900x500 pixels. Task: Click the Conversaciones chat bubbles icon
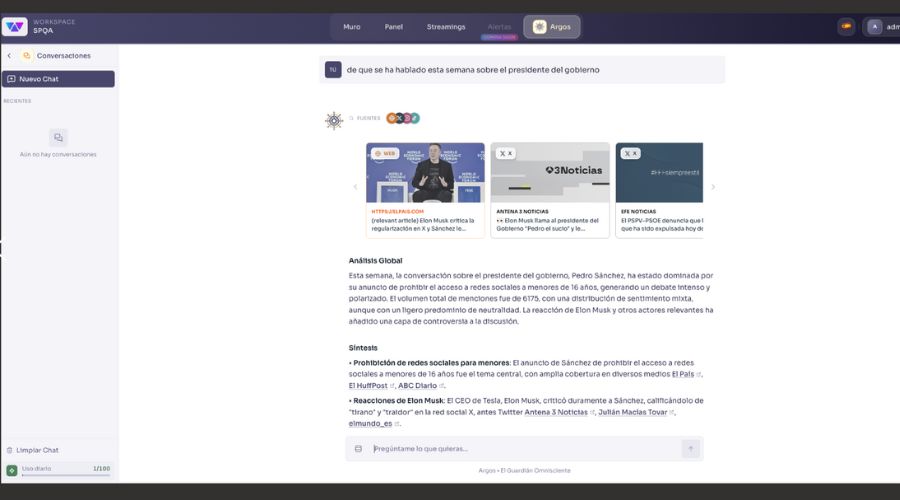point(27,56)
